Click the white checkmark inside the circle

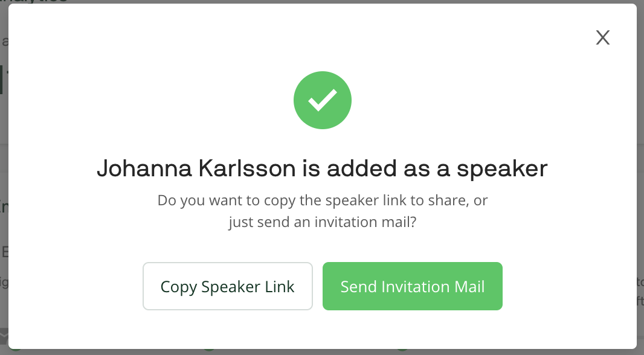tap(323, 100)
